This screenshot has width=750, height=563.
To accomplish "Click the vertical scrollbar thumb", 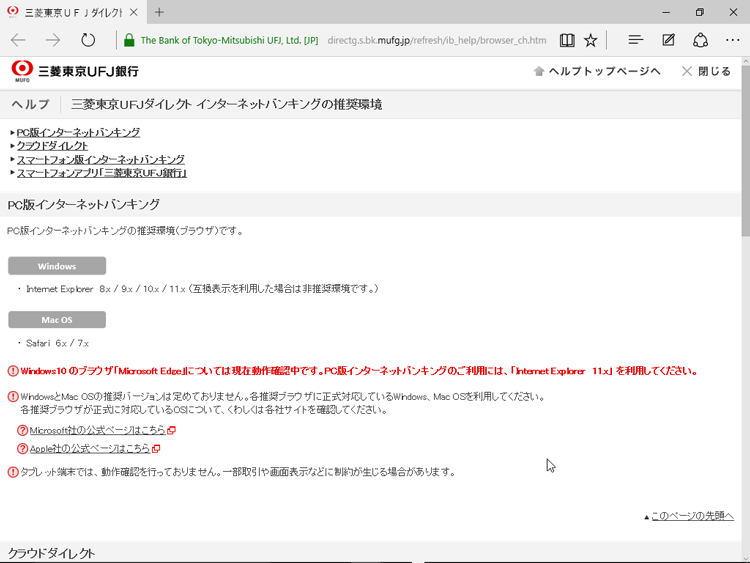I will pos(744,150).
